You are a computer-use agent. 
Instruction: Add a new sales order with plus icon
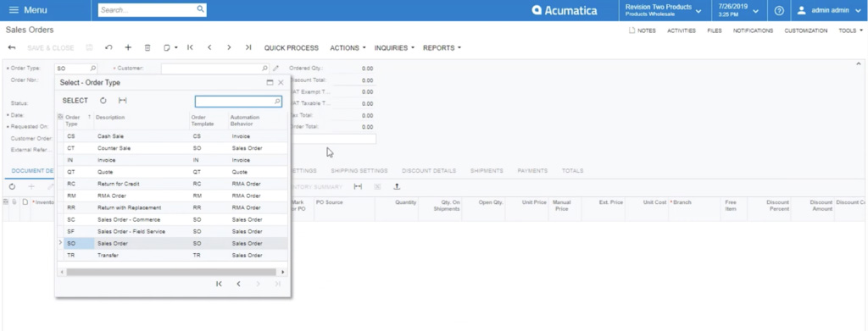tap(128, 48)
